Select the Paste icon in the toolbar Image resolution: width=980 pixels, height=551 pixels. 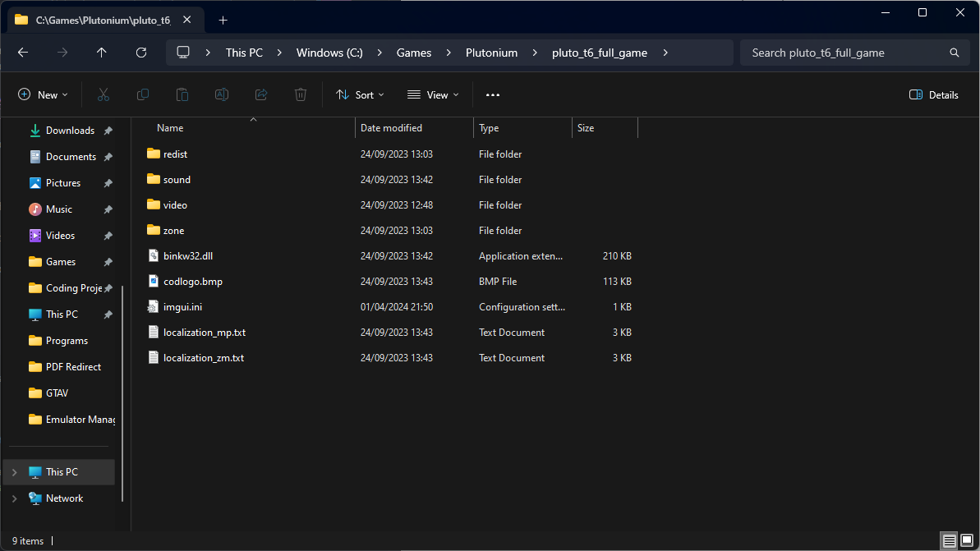[182, 94]
